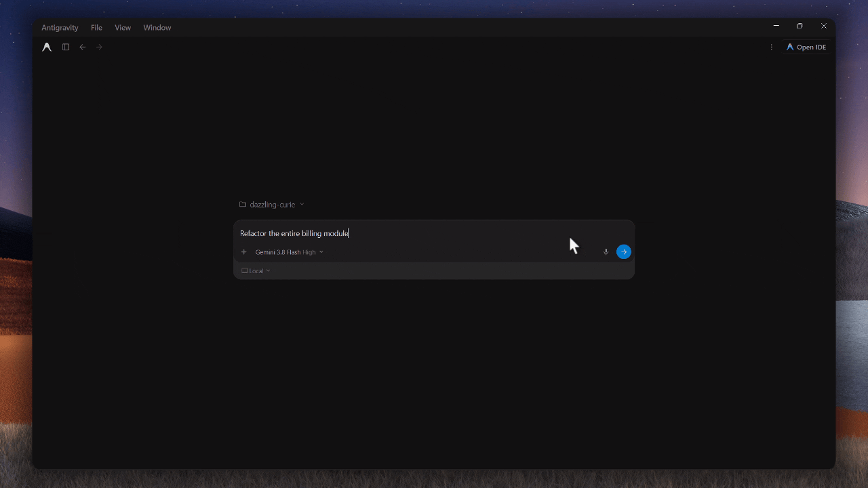Open the Gemini 3.8 Flash High model selector
The width and height of the screenshot is (868, 488).
(x=290, y=252)
